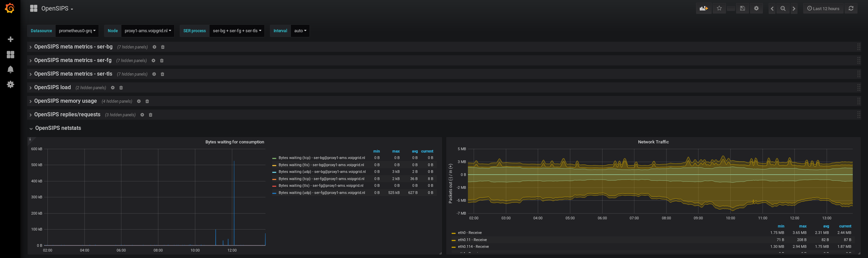Viewport: 868px width, 258px height.
Task: Expand the OpenSIPS memory usage row
Action: 65,101
